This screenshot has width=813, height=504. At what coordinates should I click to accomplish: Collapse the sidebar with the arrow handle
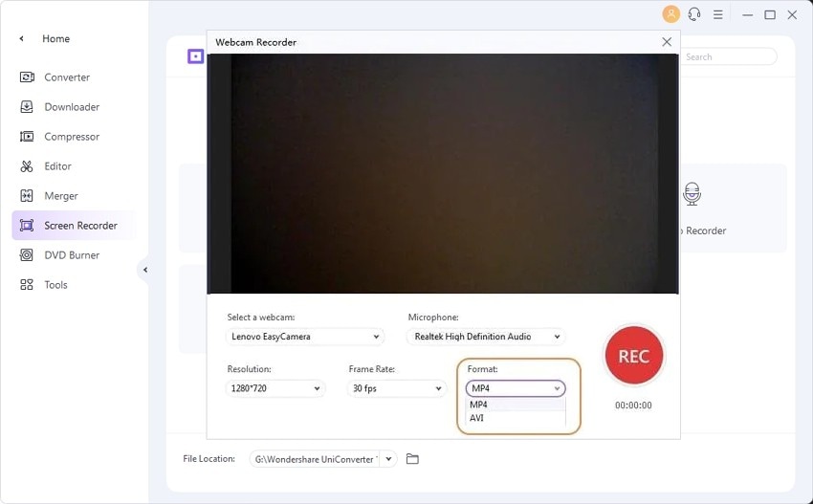coord(145,270)
